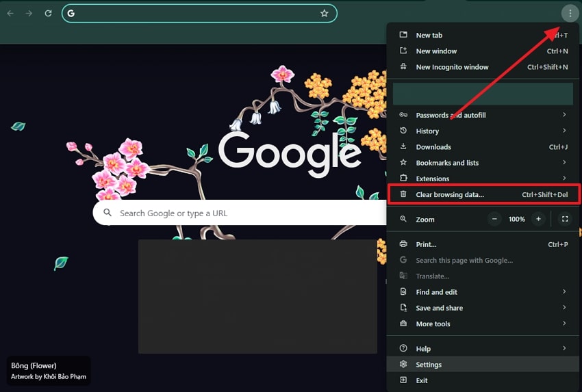This screenshot has height=392, width=582.
Task: Click the gear icon beside Settings
Action: coord(403,364)
